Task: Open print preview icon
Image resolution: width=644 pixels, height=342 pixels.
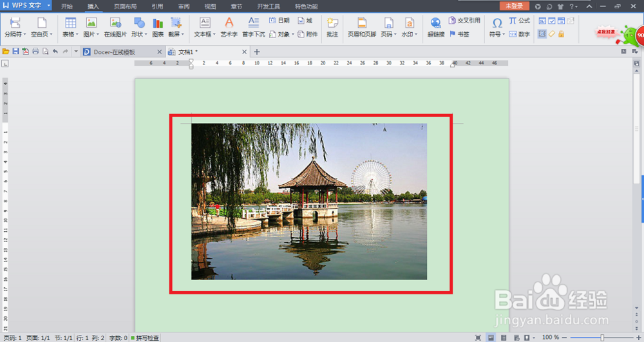Action: pos(45,52)
